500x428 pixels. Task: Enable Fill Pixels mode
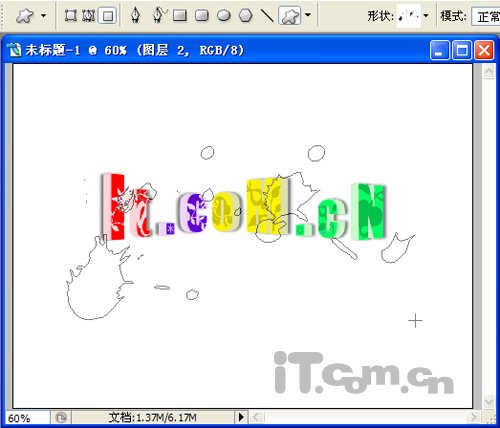[x=108, y=16]
